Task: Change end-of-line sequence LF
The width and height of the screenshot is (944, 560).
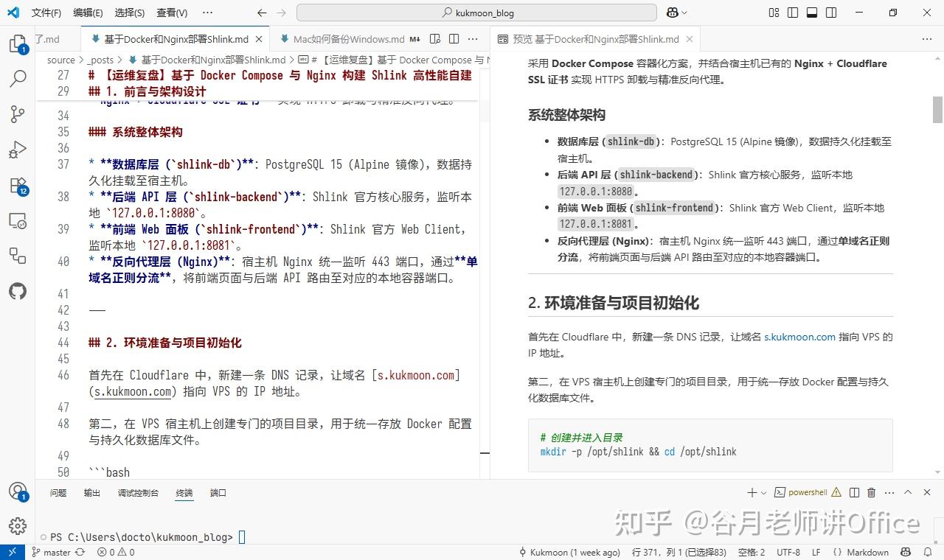Action: click(816, 552)
